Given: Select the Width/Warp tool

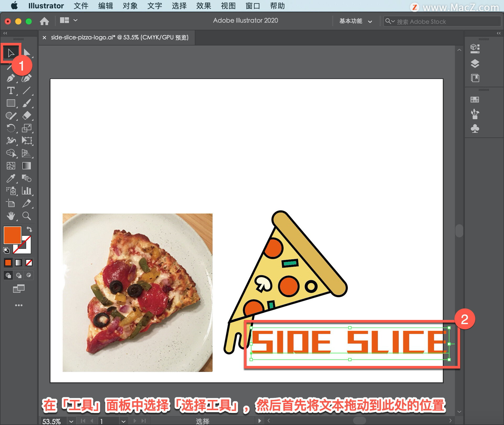Looking at the screenshot, I should pyautogui.click(x=11, y=141).
